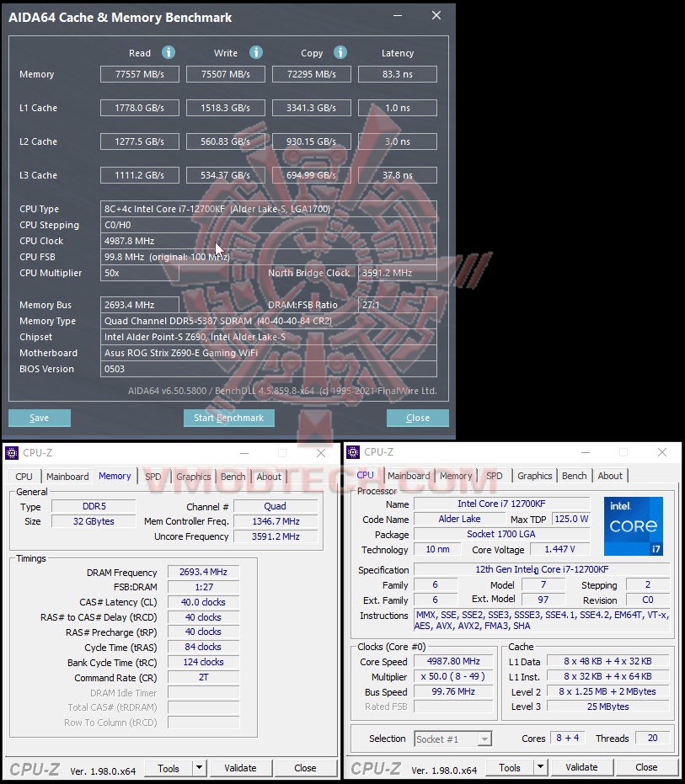Viewport: 685px width, 784px height.
Task: Switch to the Bench tab in right CPU-Z
Action: tap(574, 475)
